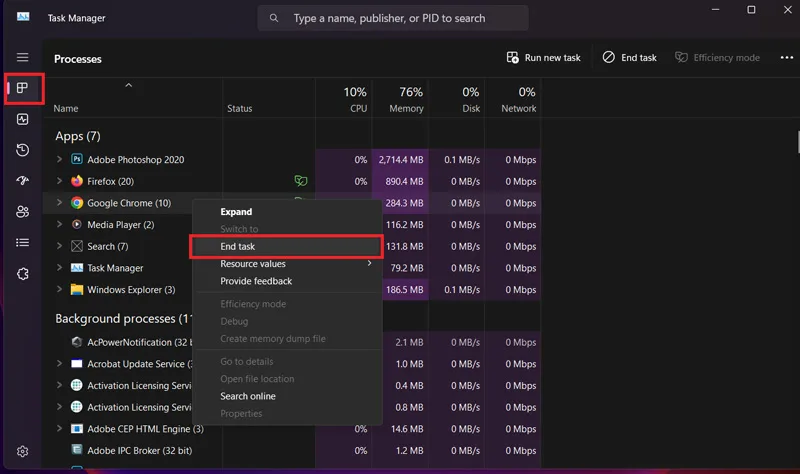Click the Adobe IPC Broker icon
The height and width of the screenshot is (474, 800).
[77, 450]
